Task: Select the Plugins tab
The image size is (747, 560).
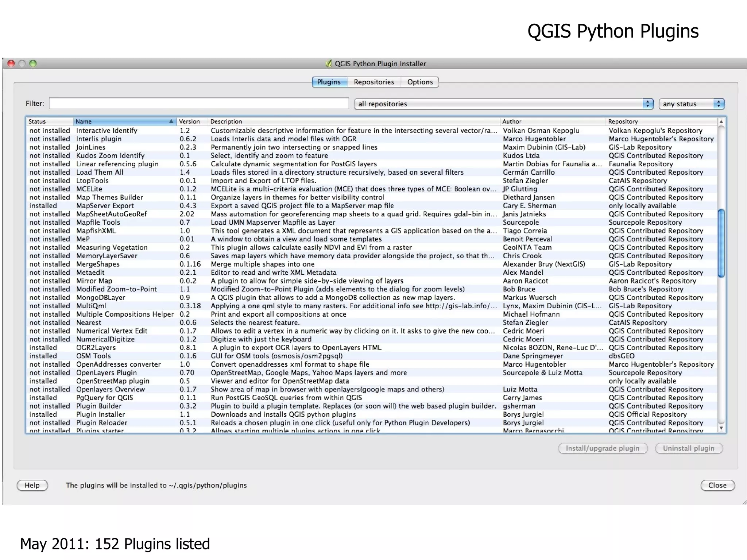Action: pyautogui.click(x=329, y=82)
